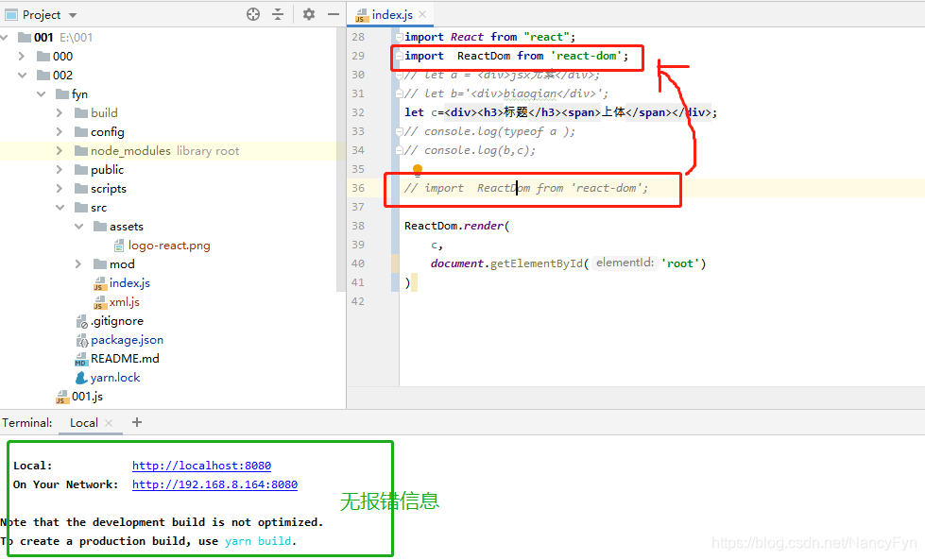Click line number 36 in the gutter
This screenshot has height=560, width=925.
click(x=358, y=188)
